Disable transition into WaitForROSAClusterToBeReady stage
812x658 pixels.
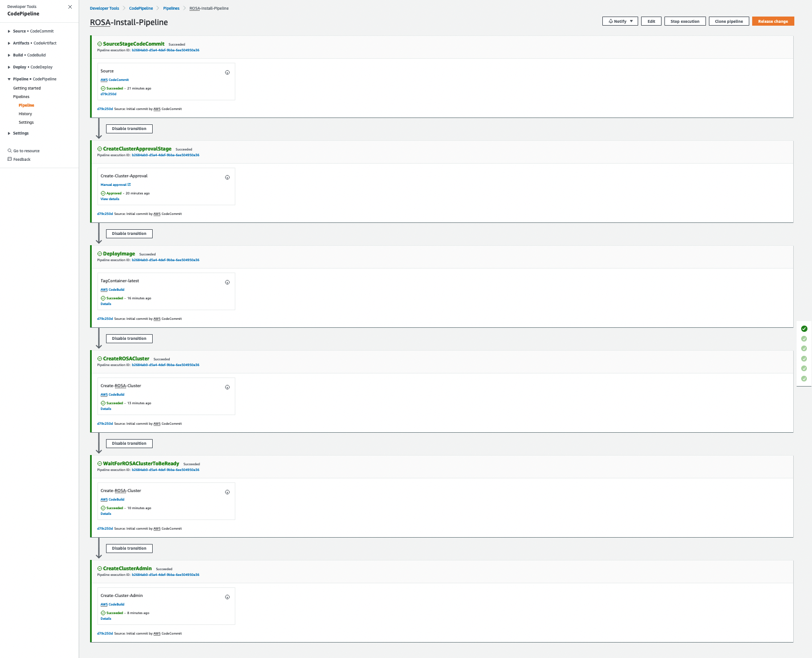tap(129, 444)
